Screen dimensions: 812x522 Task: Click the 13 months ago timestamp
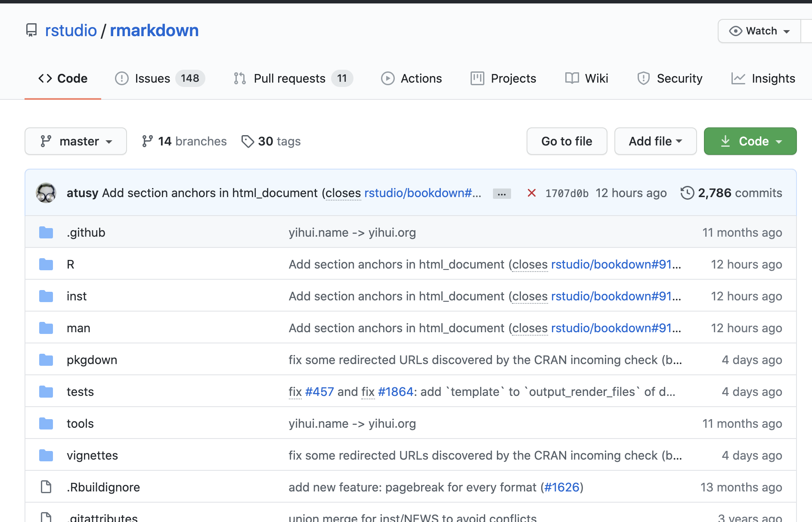coord(741,487)
